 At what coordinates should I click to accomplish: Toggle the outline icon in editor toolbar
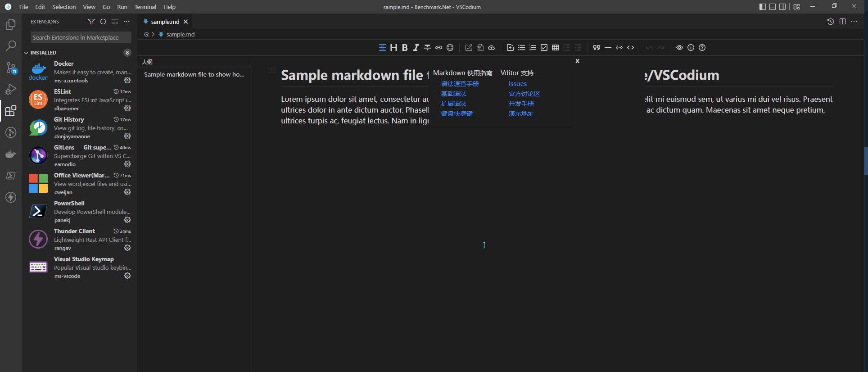(382, 48)
